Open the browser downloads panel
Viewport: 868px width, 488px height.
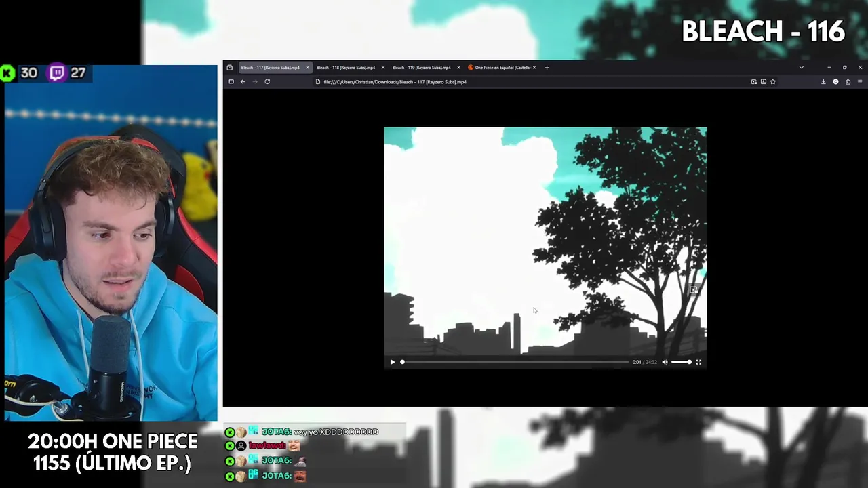[x=823, y=82]
